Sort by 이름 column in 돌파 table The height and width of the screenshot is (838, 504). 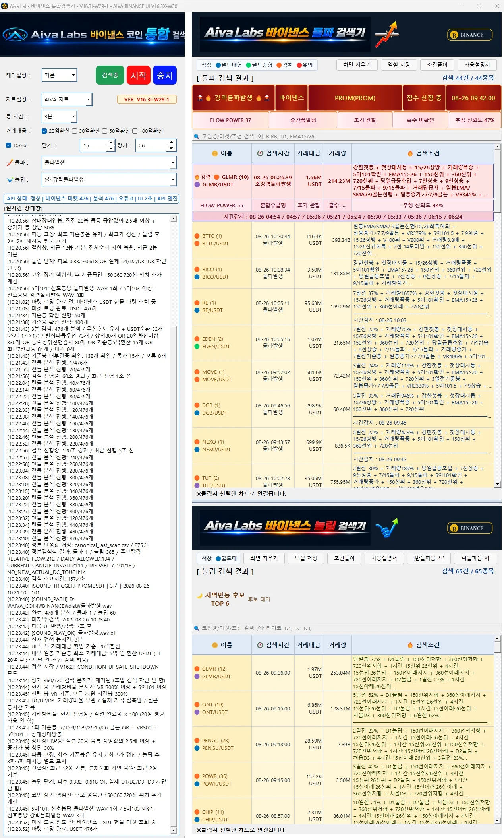tap(222, 153)
